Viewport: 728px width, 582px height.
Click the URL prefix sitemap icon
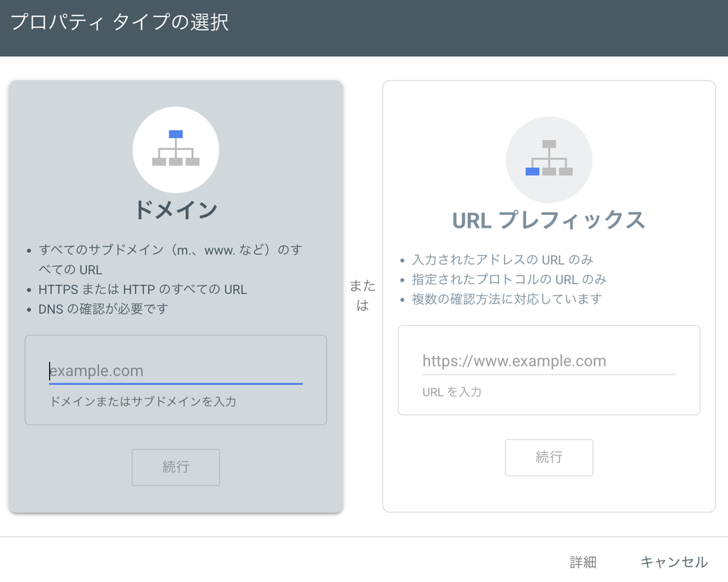[549, 159]
